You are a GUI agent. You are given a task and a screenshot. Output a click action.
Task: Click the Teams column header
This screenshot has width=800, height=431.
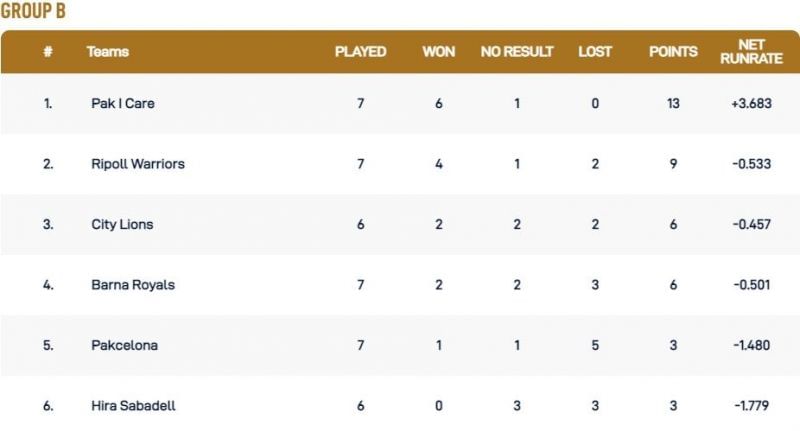[108, 52]
